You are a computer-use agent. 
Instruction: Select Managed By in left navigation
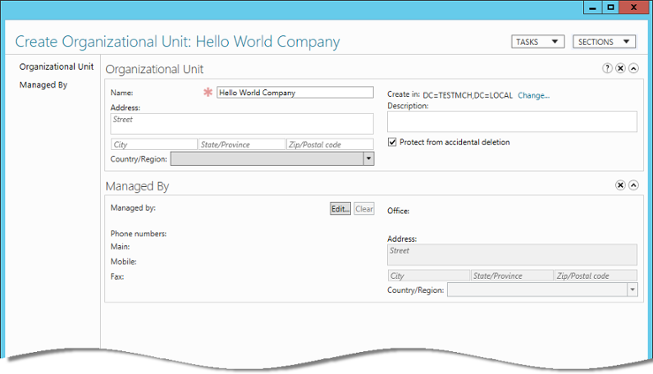point(43,85)
